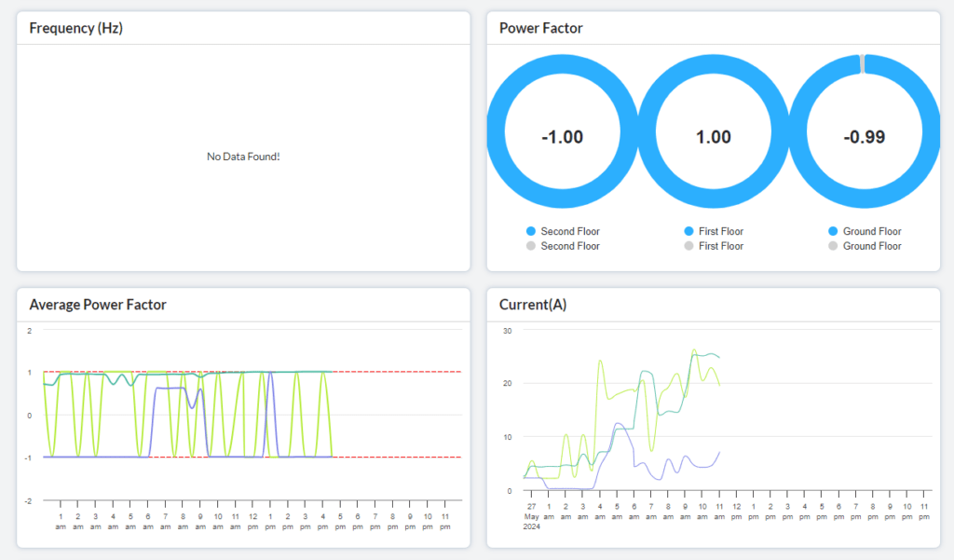Click the 30 y-axis label in Current chart
Viewport: 954px width, 560px height.
507,330
